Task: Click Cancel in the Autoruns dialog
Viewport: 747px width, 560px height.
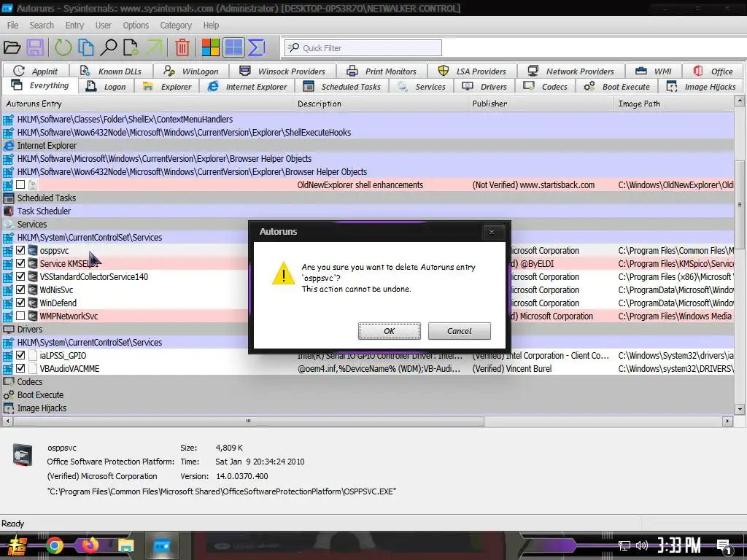Action: (x=460, y=331)
